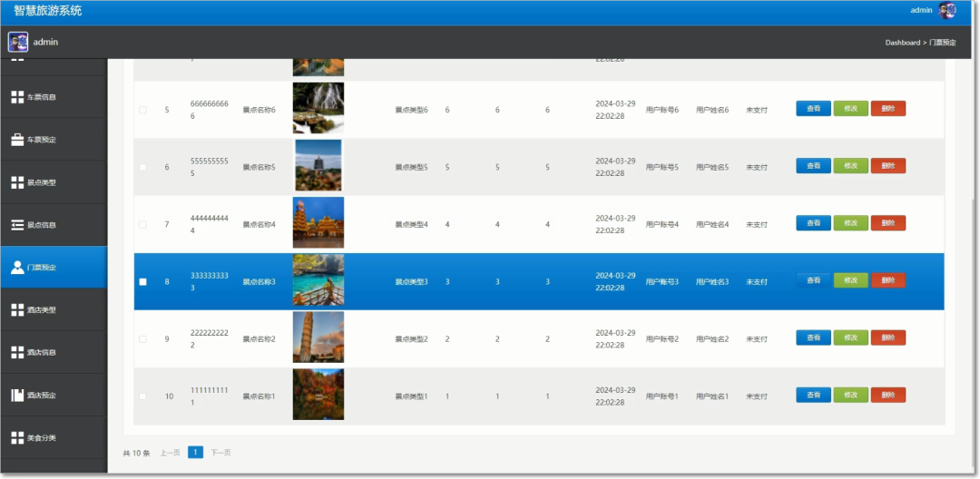Tick the checkbox for row 7
Viewport: 980px width, 479px height.
(x=142, y=224)
